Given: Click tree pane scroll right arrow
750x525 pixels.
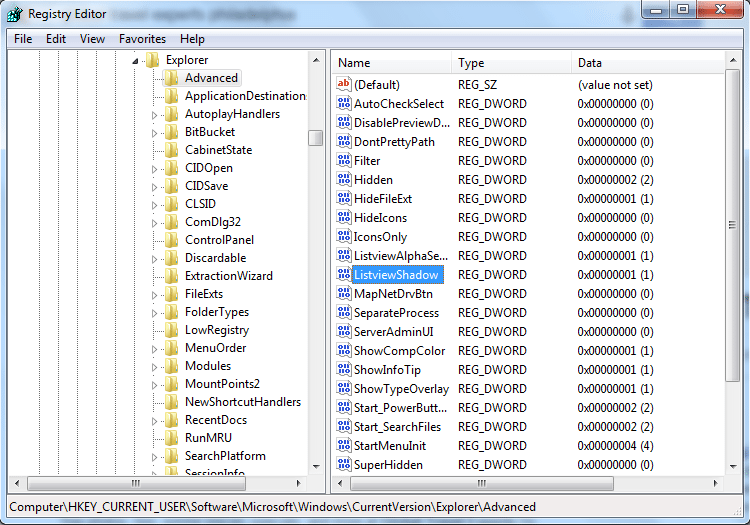Looking at the screenshot, I should (298, 483).
